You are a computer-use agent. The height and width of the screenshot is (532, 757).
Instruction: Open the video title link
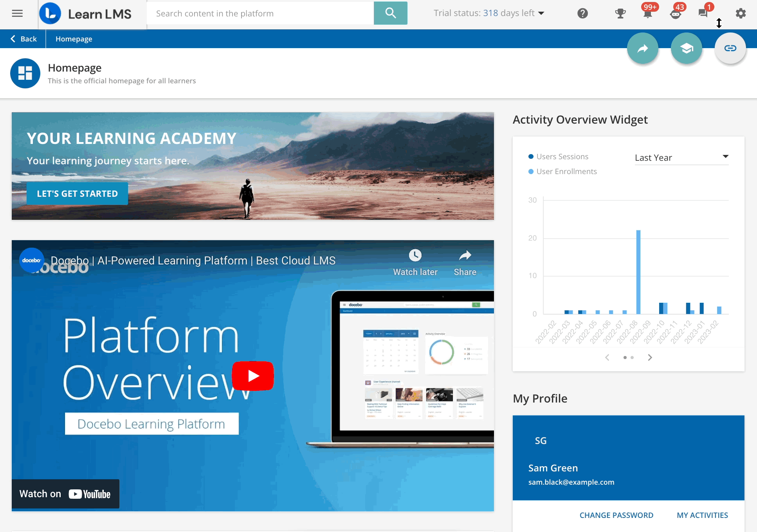(x=193, y=261)
